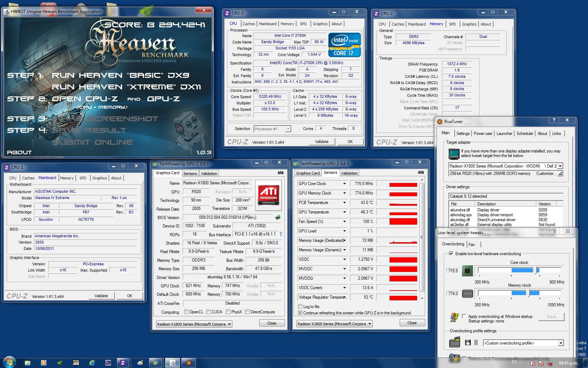
Task: Click the BIOS save chip icon in GPU-Z
Action: pos(278,217)
